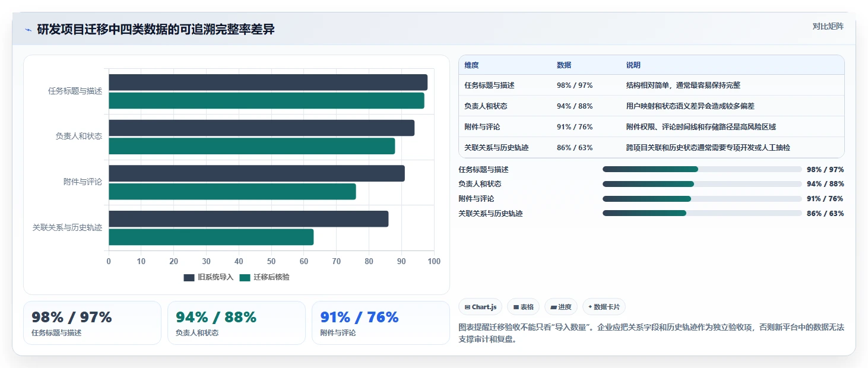Screen dimensions: 868x368
Task: Click dark bar for 关联关系与历史轨迹 in chart
Action: pyautogui.click(x=248, y=218)
